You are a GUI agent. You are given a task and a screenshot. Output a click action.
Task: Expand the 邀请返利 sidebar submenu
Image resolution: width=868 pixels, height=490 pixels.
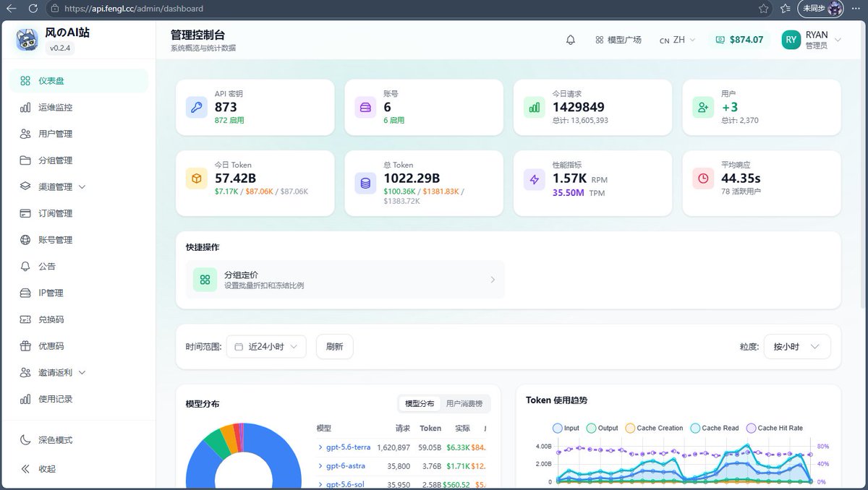(x=78, y=372)
